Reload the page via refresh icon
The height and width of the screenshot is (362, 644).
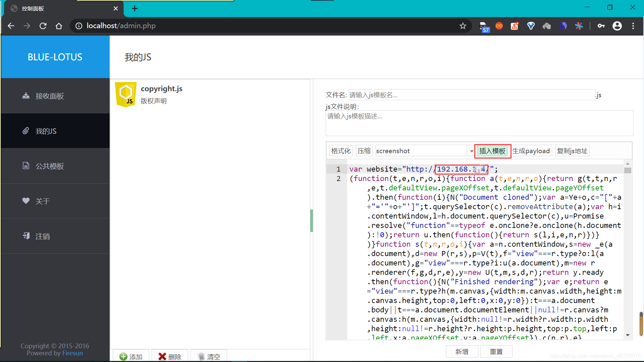pos(43,26)
